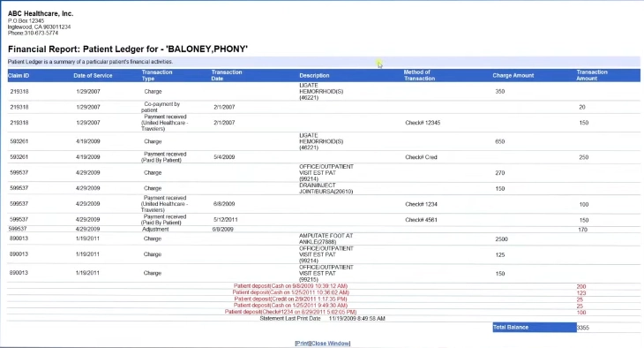Screen dimensions: 644x348
Task: Click claim ID 593261 in the charge row
Action: pos(19,141)
